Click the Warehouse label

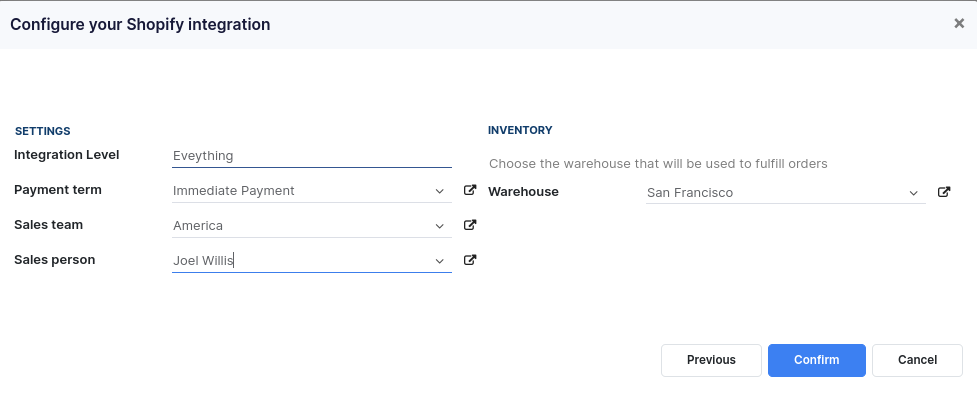(x=523, y=191)
